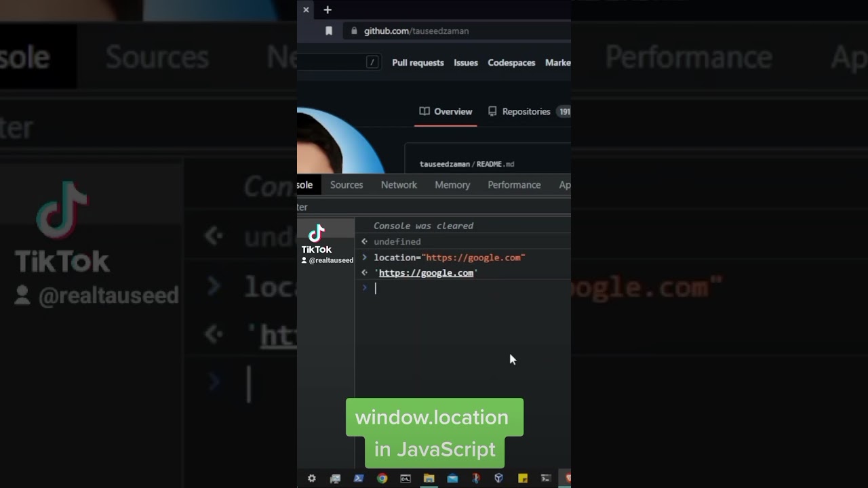The height and width of the screenshot is (488, 868).
Task: Switch to DevTools Performance tab
Action: [514, 184]
